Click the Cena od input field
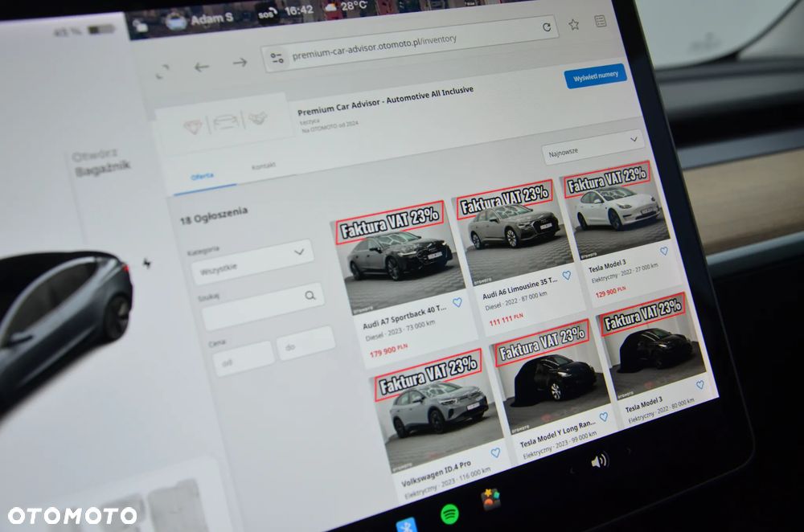 [x=243, y=358]
